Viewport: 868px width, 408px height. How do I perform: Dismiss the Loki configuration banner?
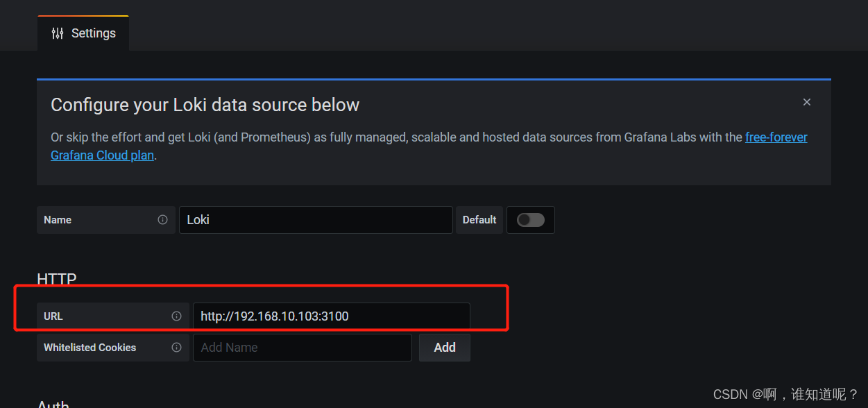tap(807, 101)
